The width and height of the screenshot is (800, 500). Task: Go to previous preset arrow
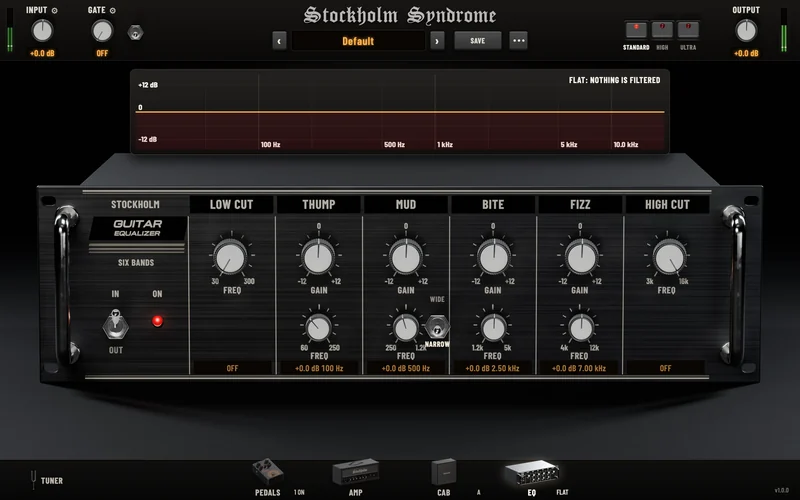pyautogui.click(x=279, y=41)
